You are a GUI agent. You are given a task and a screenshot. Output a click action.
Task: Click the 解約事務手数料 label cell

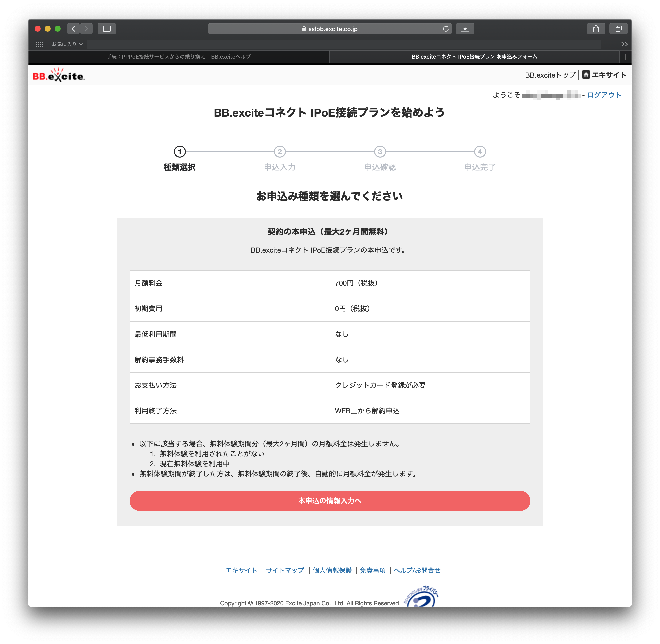(x=230, y=360)
